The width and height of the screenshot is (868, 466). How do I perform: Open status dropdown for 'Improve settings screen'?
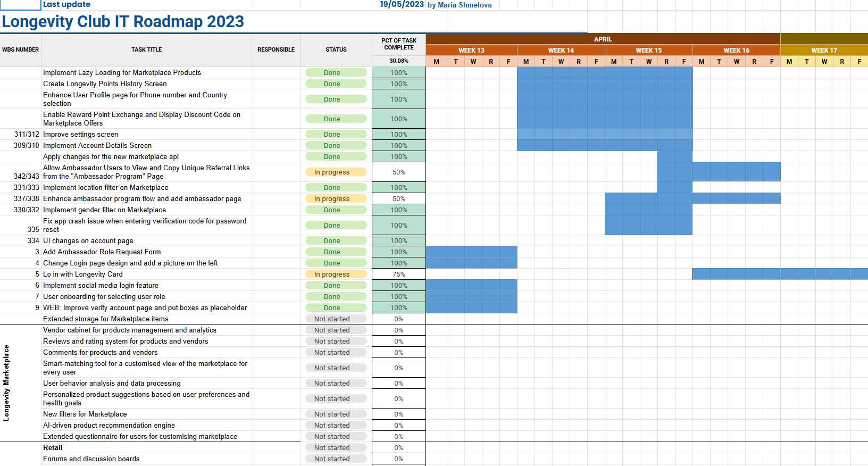pyautogui.click(x=336, y=135)
